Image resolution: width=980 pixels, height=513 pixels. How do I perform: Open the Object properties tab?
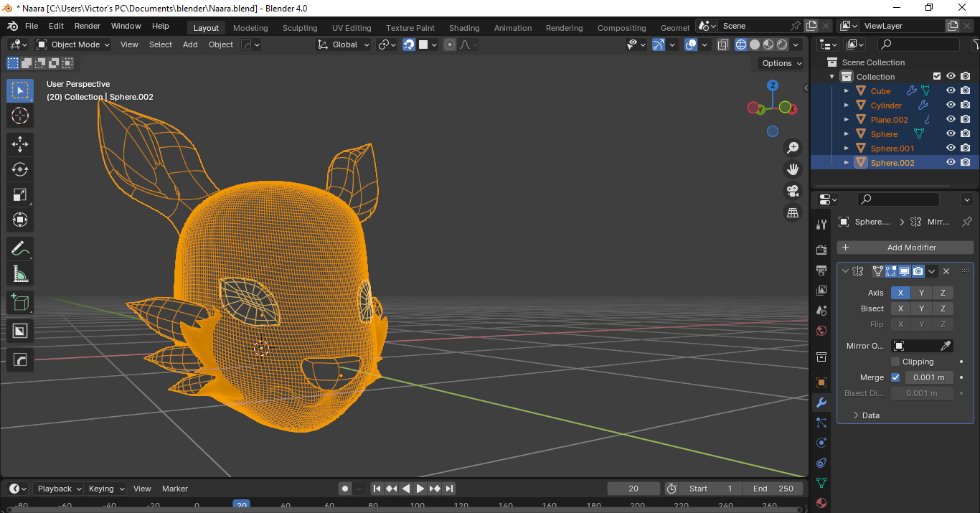pos(821,382)
